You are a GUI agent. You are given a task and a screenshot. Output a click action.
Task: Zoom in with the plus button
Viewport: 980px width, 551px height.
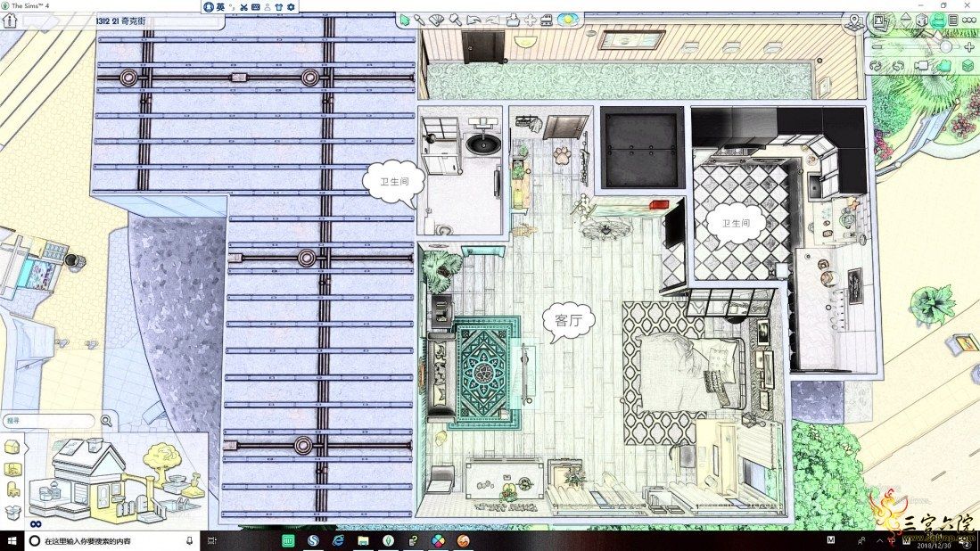click(969, 47)
